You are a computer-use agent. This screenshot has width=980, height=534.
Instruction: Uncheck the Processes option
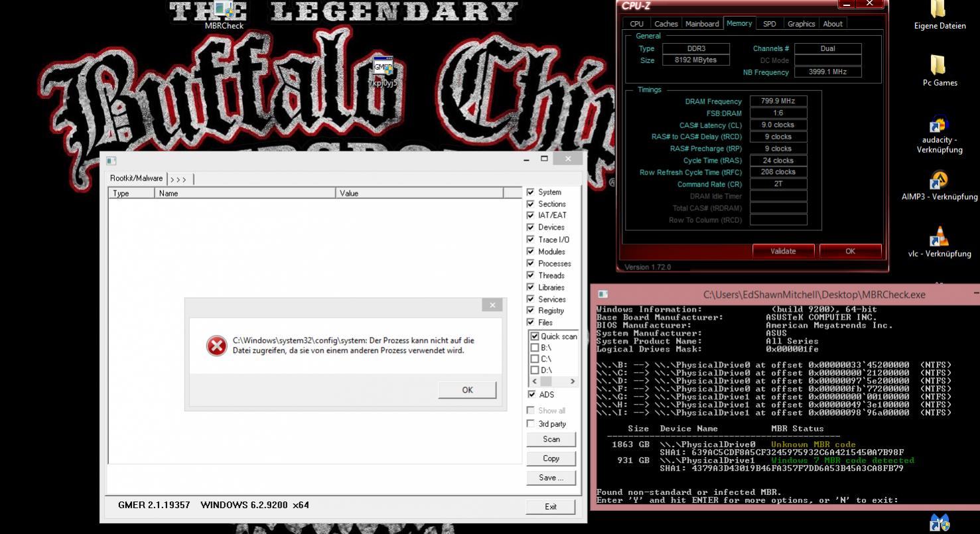tap(531, 263)
